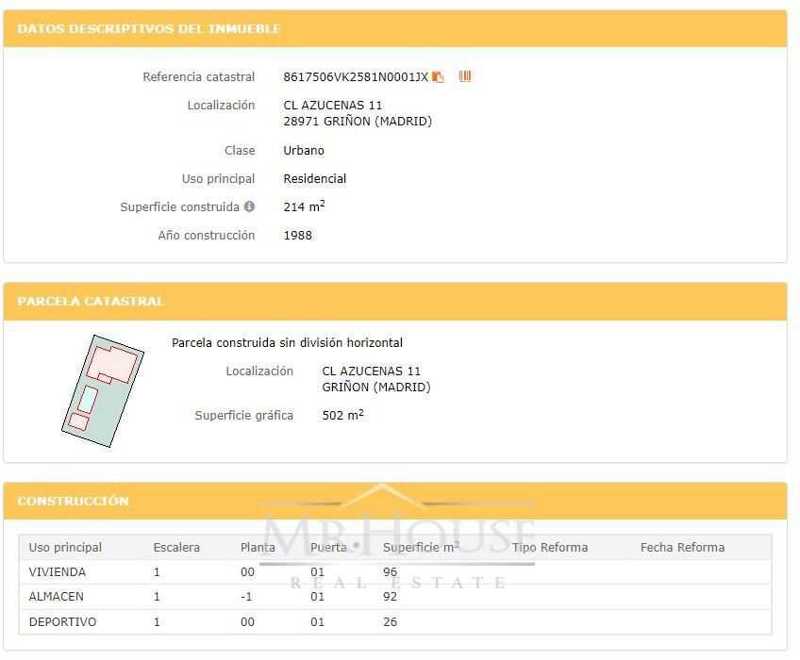The width and height of the screenshot is (800, 660).
Task: Click the Datos descriptivos del inmueble header
Action: [149, 29]
